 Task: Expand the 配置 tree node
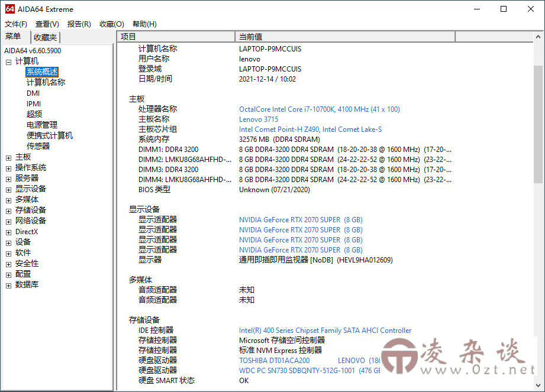9,275
